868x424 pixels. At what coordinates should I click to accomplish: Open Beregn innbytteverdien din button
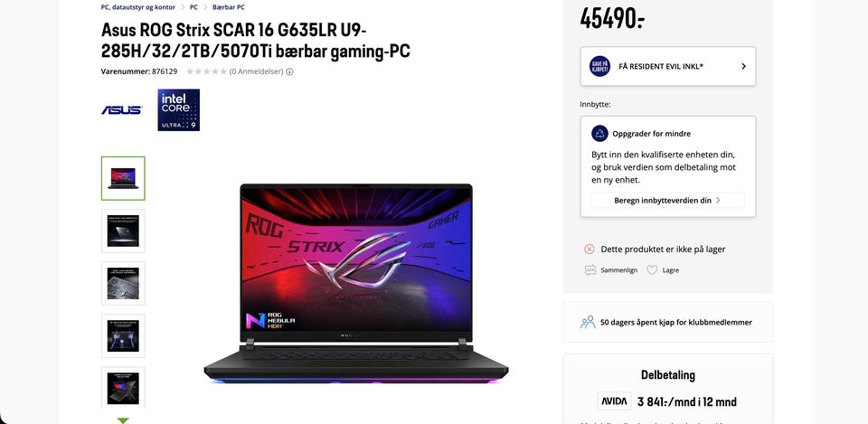tap(667, 201)
